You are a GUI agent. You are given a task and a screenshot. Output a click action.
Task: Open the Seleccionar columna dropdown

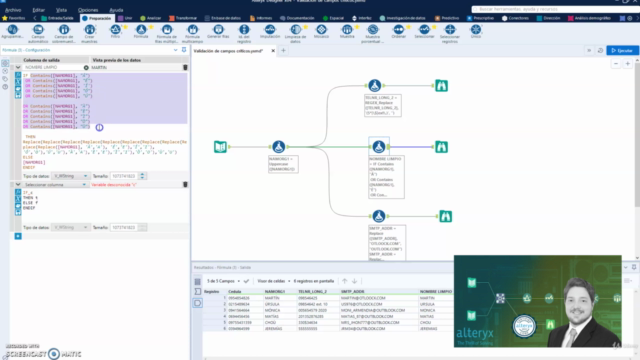point(55,185)
